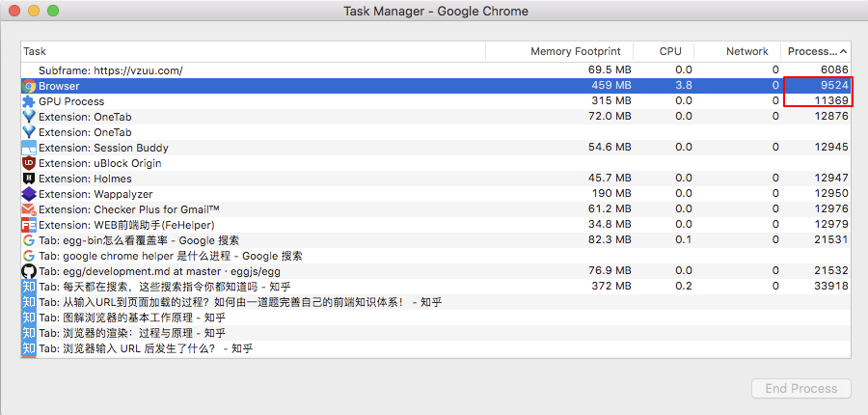Viewport: 868px width, 415px height.
Task: Click the Zhihu icon of 每天都在搜索 tab
Action: coord(29,287)
